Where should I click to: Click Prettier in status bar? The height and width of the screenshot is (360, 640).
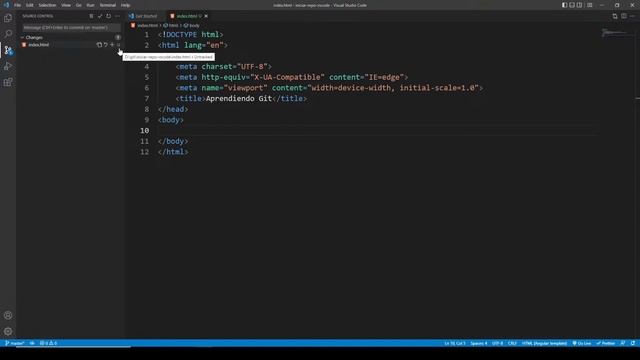(606, 343)
